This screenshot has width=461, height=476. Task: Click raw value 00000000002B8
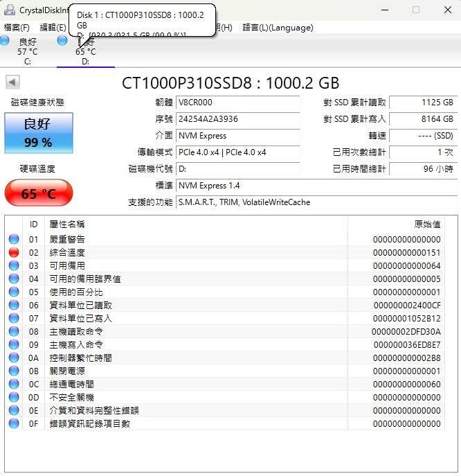pos(407,358)
